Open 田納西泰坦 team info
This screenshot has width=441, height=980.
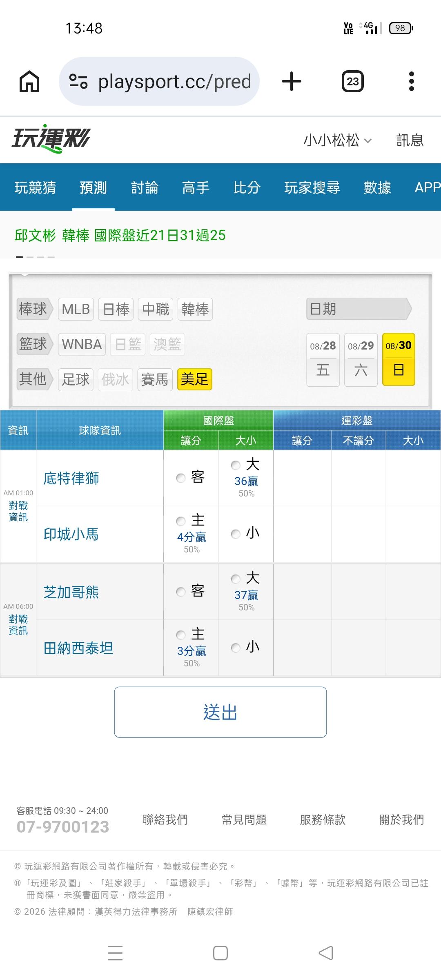(78, 648)
